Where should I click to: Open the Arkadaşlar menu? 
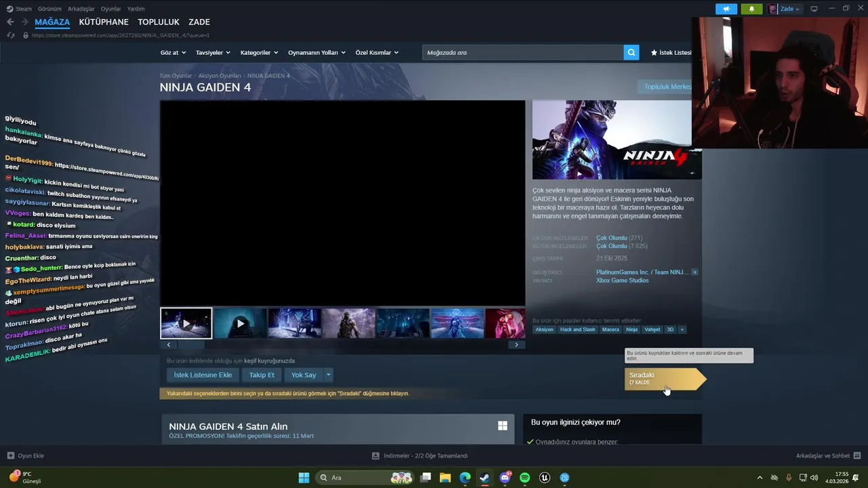click(x=81, y=9)
